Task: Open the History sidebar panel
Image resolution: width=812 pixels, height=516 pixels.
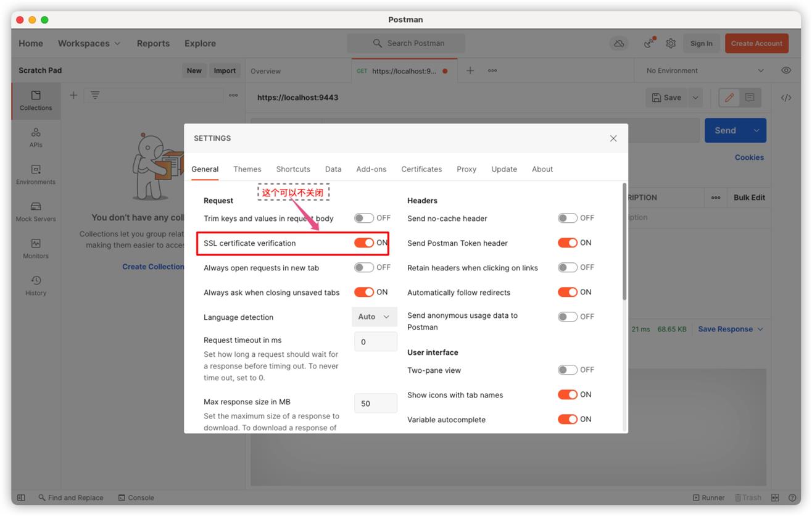Action: [36, 286]
